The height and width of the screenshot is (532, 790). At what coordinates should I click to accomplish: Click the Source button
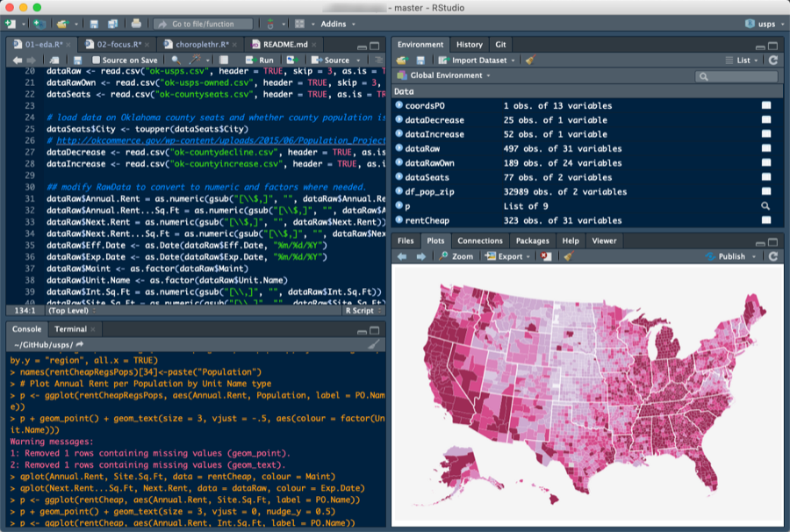click(x=331, y=60)
